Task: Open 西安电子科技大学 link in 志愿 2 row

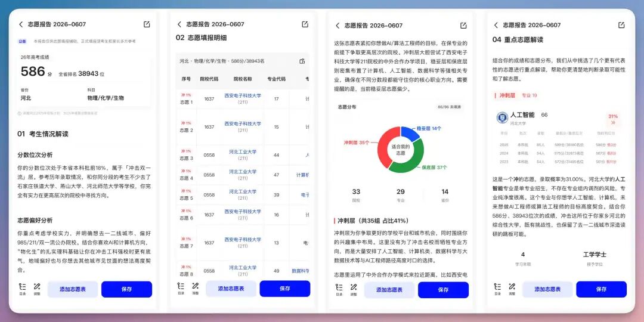Action: (x=243, y=123)
